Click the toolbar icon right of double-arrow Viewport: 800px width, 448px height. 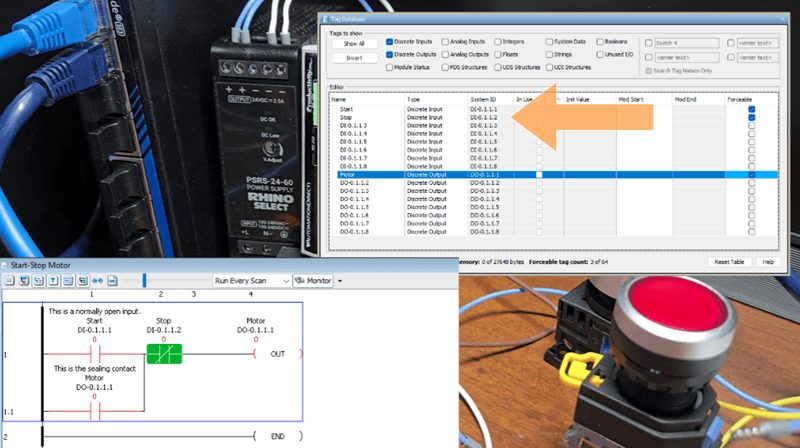(112, 281)
